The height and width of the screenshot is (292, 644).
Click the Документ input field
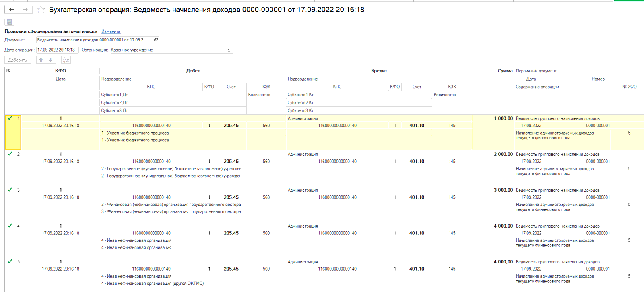coord(90,40)
